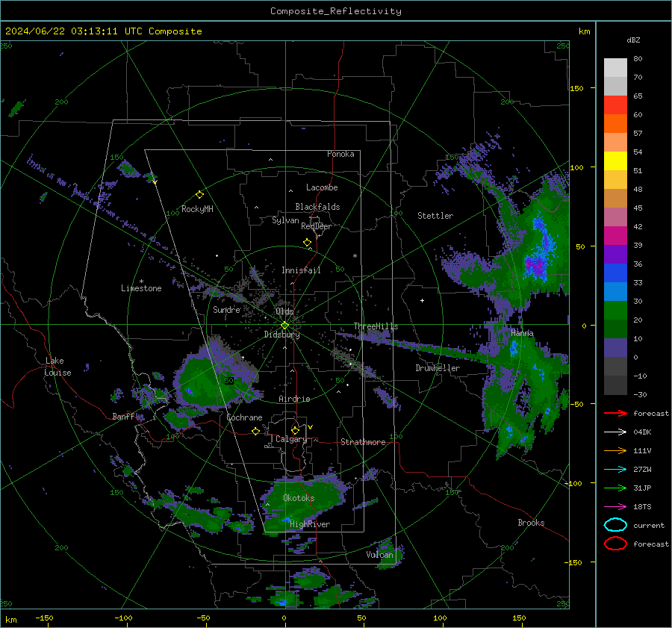Click the Okotoks map label
672x628 pixels.
pyautogui.click(x=299, y=498)
